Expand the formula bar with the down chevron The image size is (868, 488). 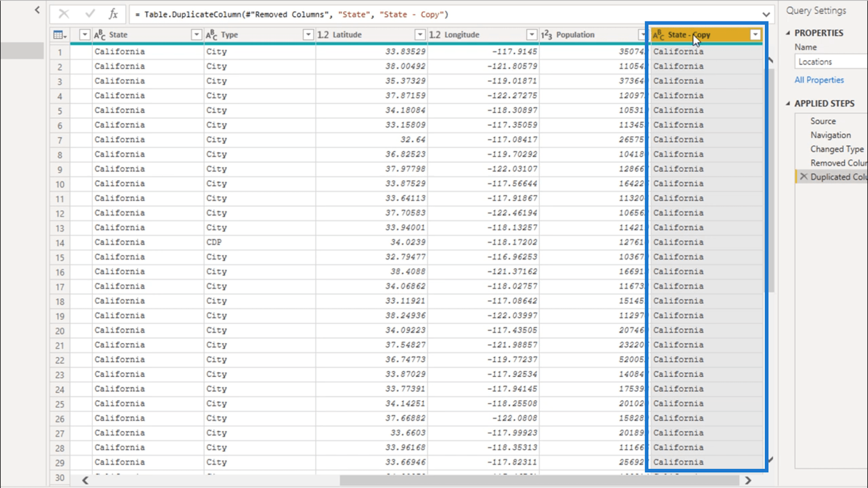click(766, 15)
